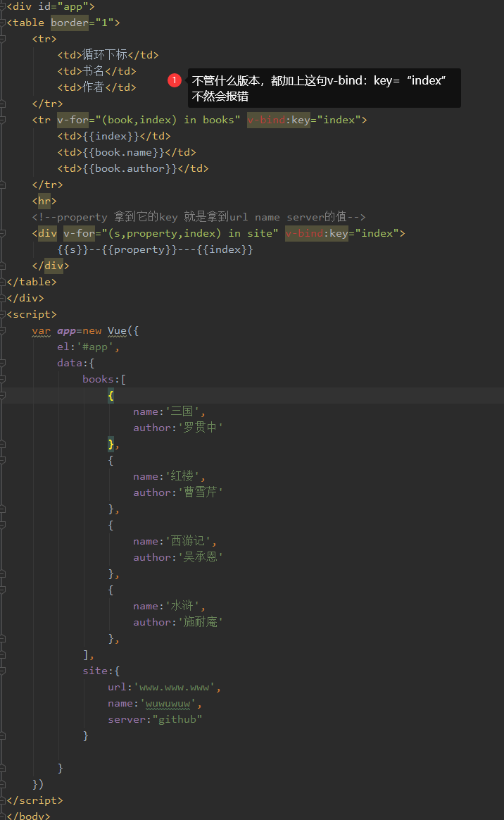The image size is (504, 820).
Task: Click author:'曹雪芹'
Action: 178,492
